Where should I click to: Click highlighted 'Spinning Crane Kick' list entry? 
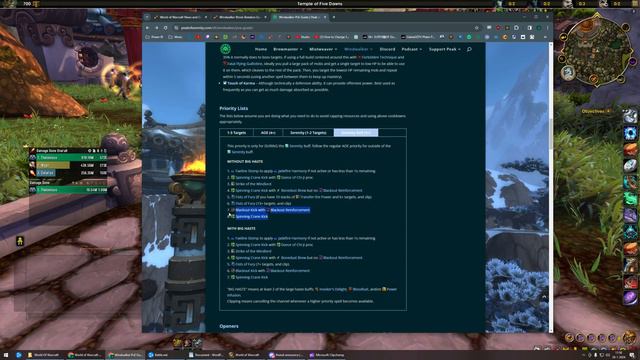[252, 217]
